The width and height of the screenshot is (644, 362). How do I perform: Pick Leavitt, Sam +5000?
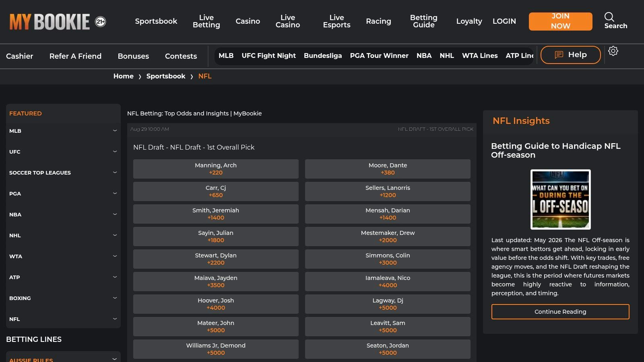pyautogui.click(x=388, y=327)
